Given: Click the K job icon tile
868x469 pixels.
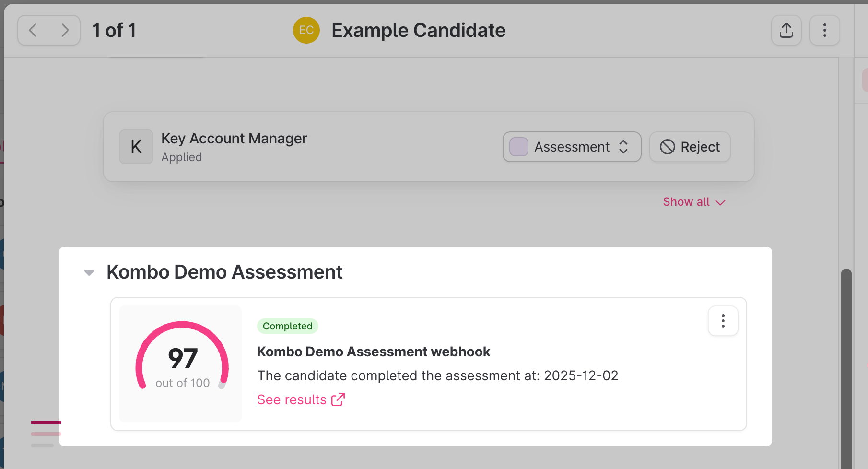Looking at the screenshot, I should click(x=136, y=147).
